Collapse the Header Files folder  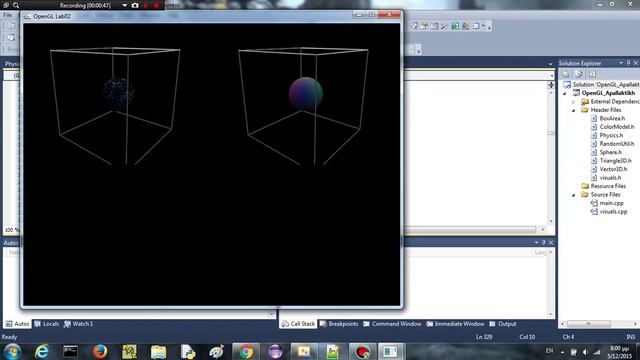(x=573, y=110)
